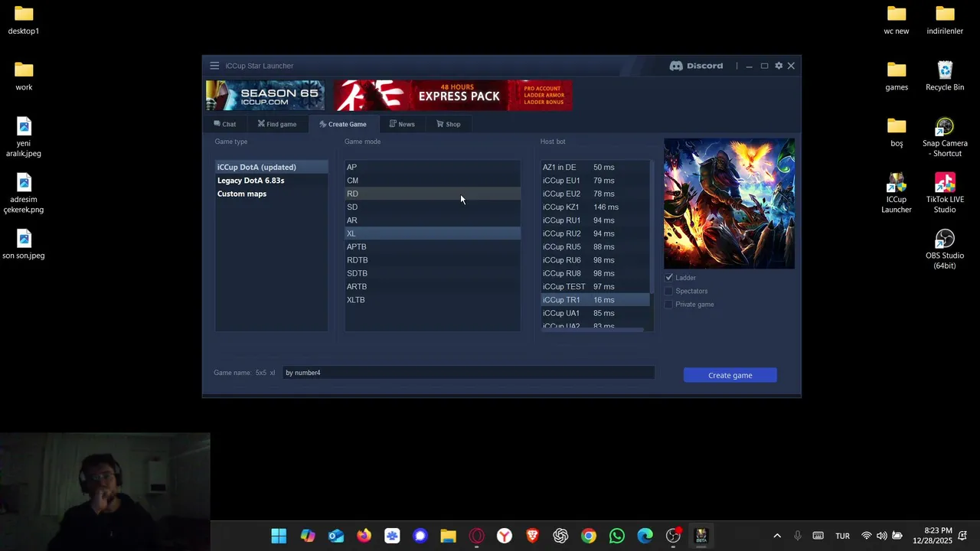Show hidden system tray icons chevron

click(777, 536)
